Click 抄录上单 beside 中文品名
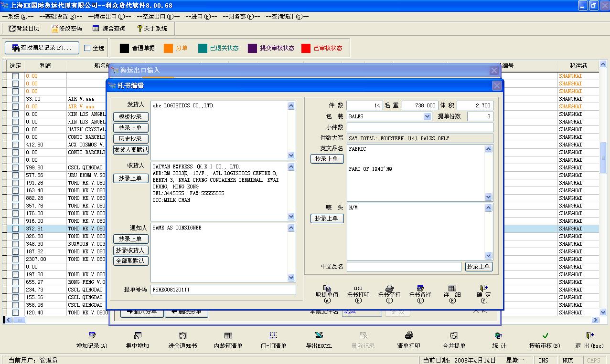This screenshot has width=610, height=364. point(479,267)
